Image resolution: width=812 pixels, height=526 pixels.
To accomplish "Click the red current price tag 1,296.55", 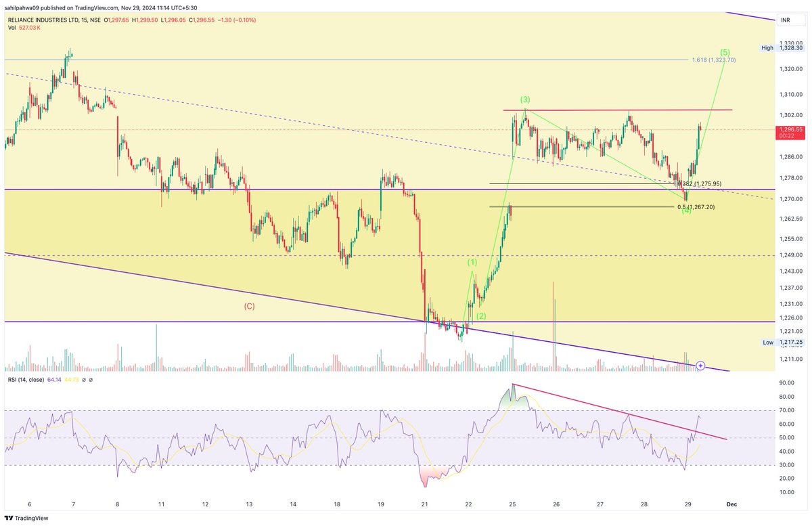I will (x=790, y=132).
